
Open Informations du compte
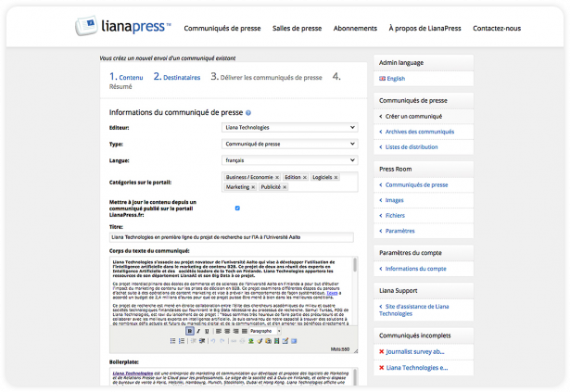[415, 269]
